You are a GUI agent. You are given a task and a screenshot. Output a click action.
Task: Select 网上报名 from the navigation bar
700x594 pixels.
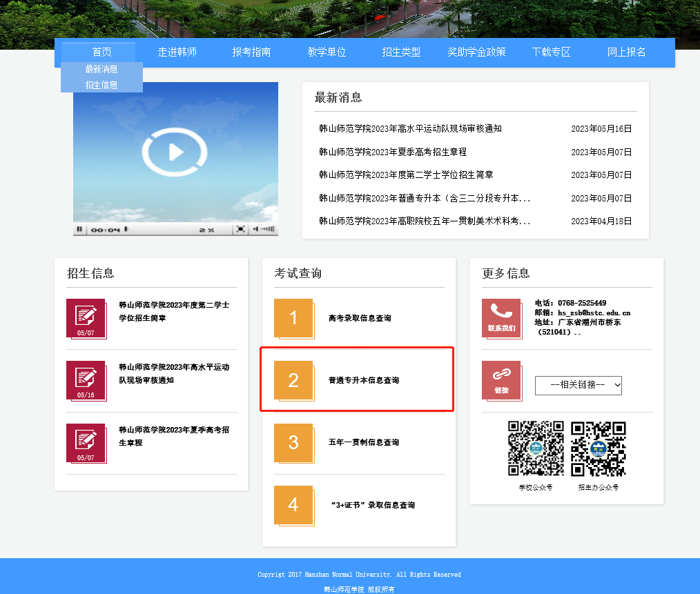[x=625, y=51]
